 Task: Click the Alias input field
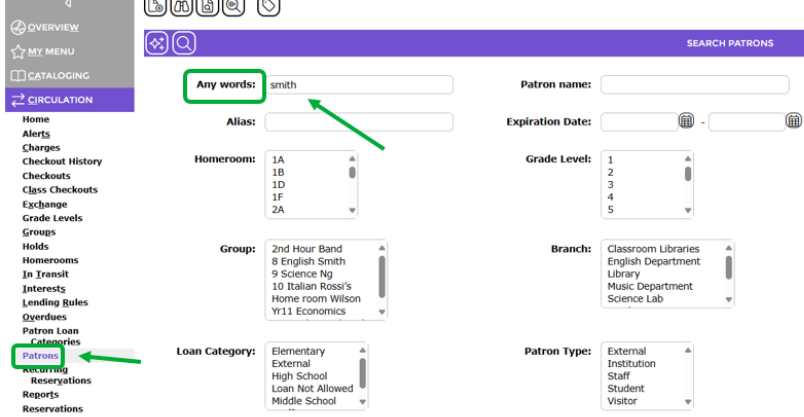coord(359,122)
